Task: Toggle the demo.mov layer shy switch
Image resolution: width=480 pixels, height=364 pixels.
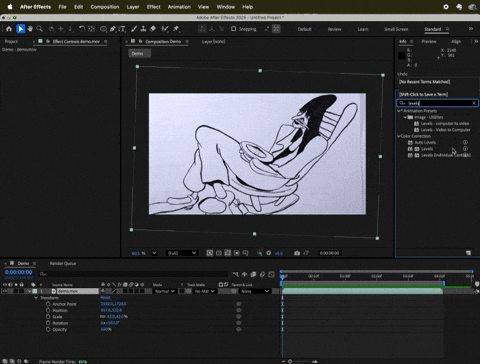Action: click(x=103, y=291)
